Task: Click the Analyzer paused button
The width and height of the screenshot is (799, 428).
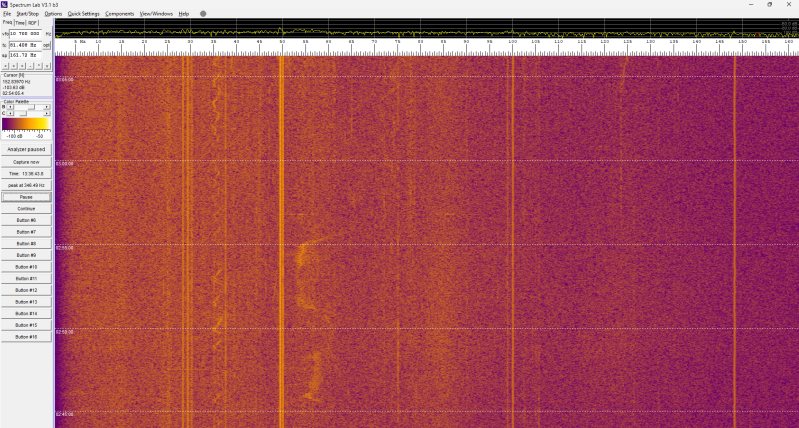Action: (x=26, y=149)
